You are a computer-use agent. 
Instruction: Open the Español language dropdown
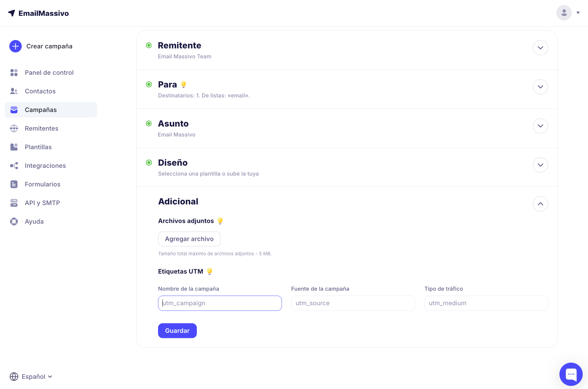(x=37, y=377)
